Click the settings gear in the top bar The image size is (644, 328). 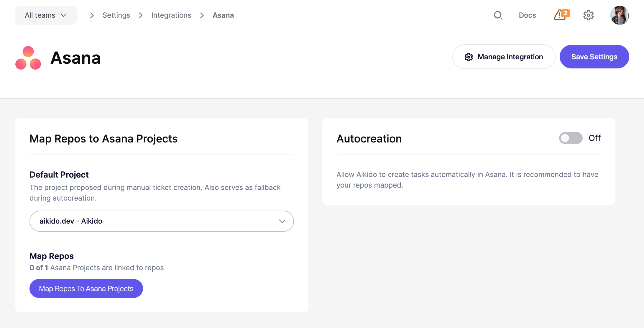[x=588, y=15]
